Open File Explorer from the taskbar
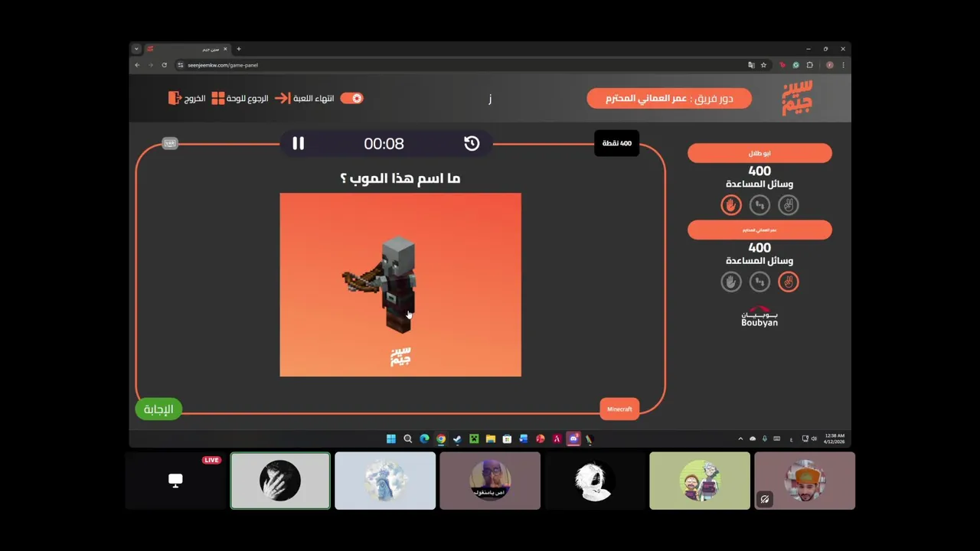 [x=491, y=439]
